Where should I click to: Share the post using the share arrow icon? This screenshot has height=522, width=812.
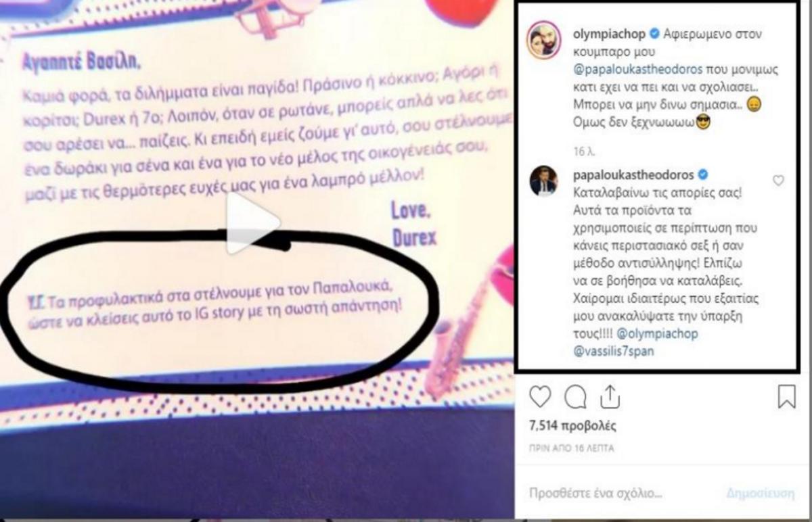pos(610,396)
